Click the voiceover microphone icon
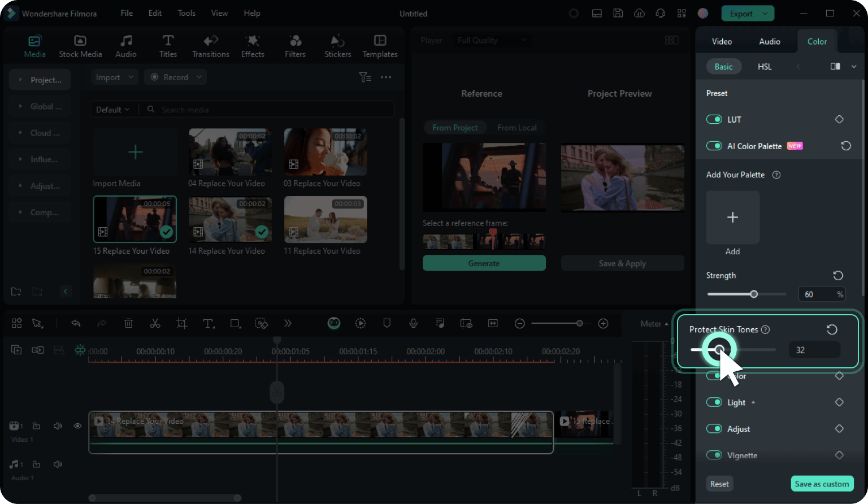This screenshot has width=868, height=504. pyautogui.click(x=414, y=323)
